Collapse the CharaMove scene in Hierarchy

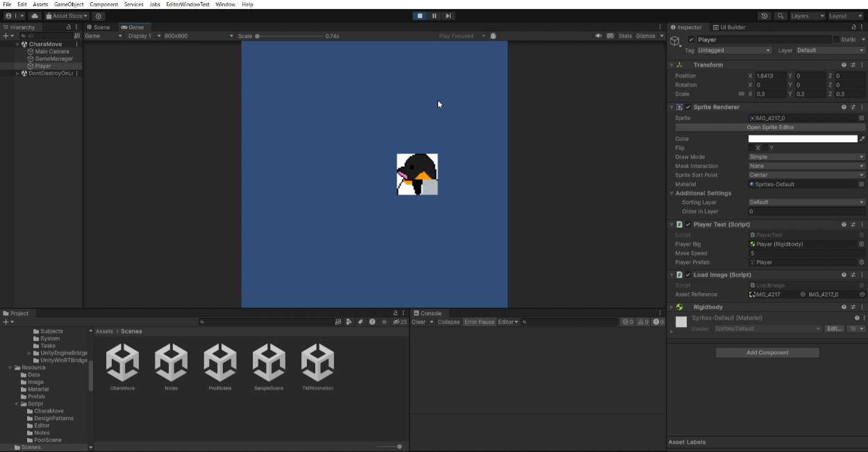point(17,44)
